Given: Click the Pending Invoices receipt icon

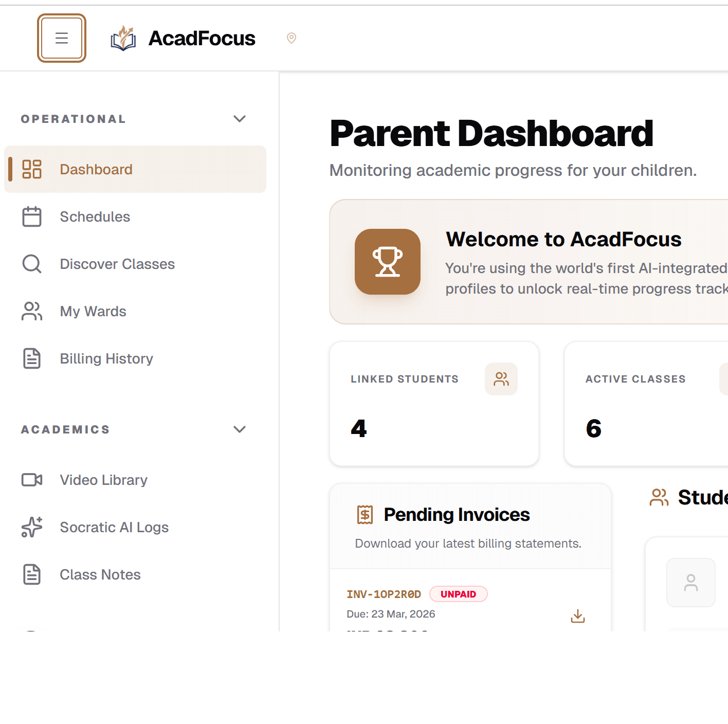Looking at the screenshot, I should 365,514.
